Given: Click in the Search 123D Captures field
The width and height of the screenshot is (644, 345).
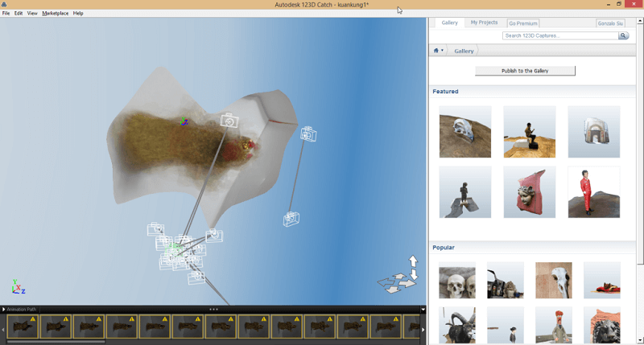Looking at the screenshot, I should click(x=560, y=35).
